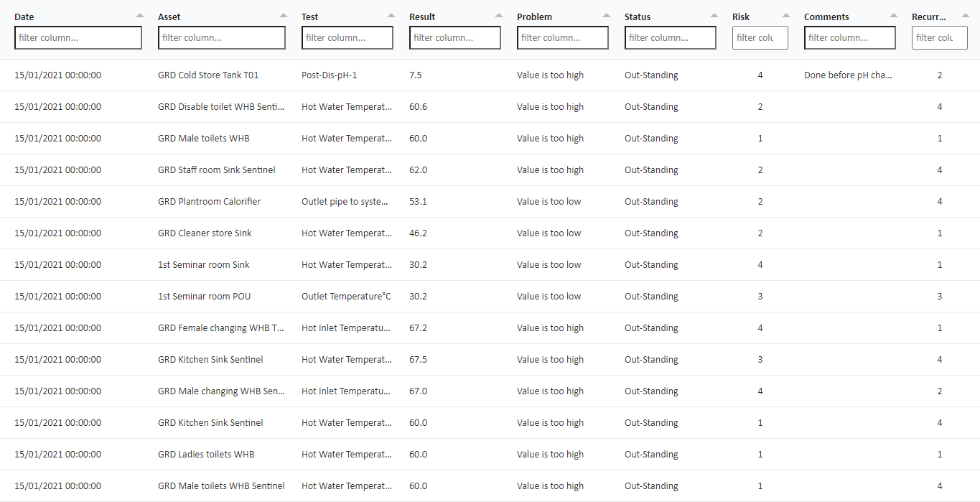Click the Result column header label
The width and height of the screenshot is (980, 502).
pyautogui.click(x=422, y=17)
